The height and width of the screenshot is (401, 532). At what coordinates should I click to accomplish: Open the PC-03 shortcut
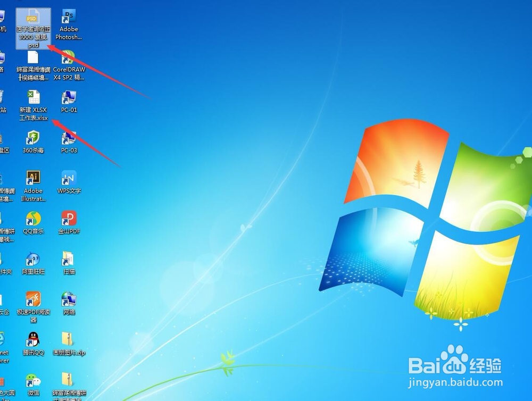point(69,142)
